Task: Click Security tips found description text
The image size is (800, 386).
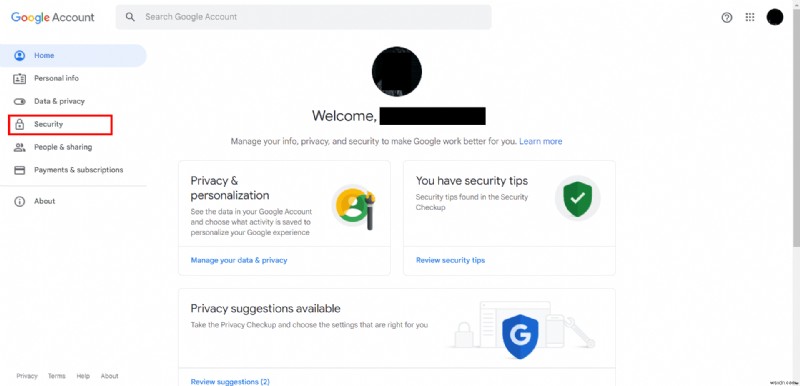Action: tap(471, 202)
